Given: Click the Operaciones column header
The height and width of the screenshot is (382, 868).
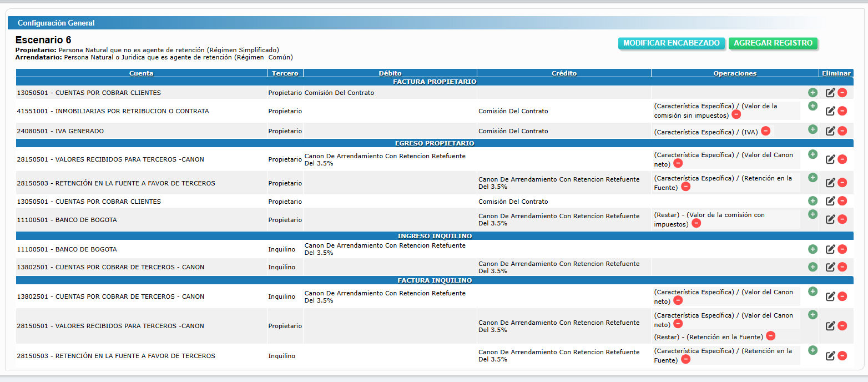Looking at the screenshot, I should point(734,73).
